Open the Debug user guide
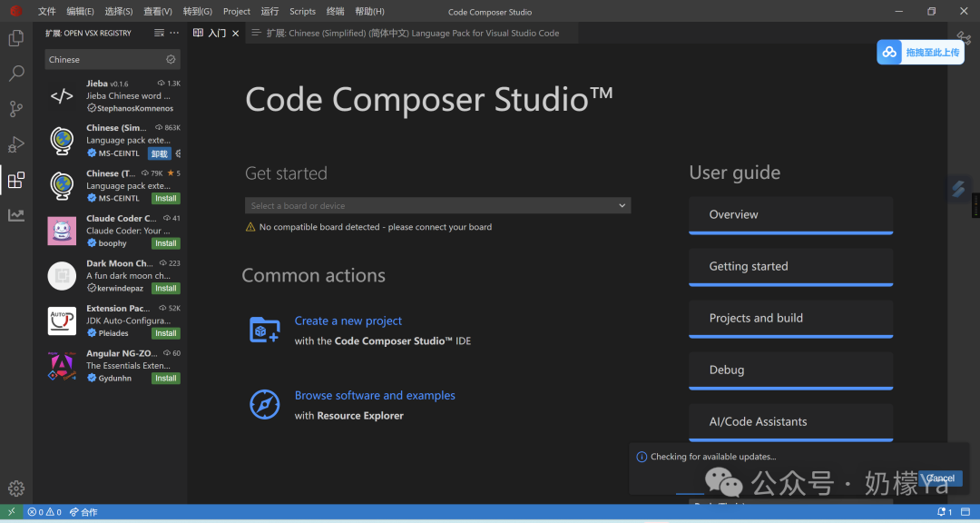This screenshot has height=523, width=980. pyautogui.click(x=790, y=371)
